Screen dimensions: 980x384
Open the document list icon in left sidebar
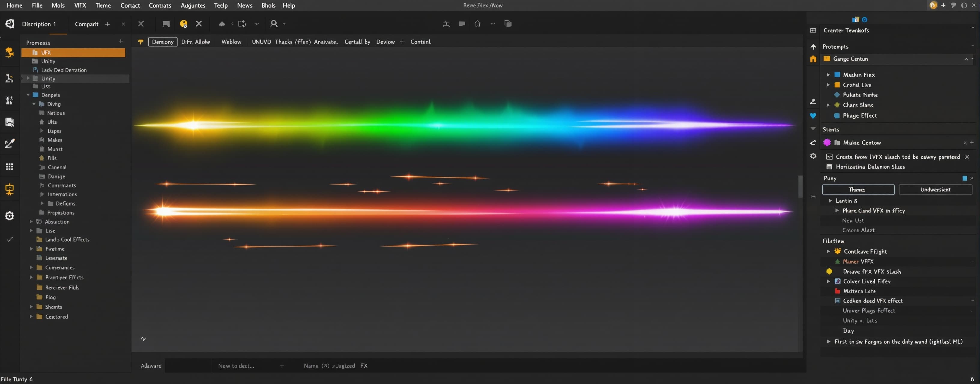pyautogui.click(x=10, y=122)
